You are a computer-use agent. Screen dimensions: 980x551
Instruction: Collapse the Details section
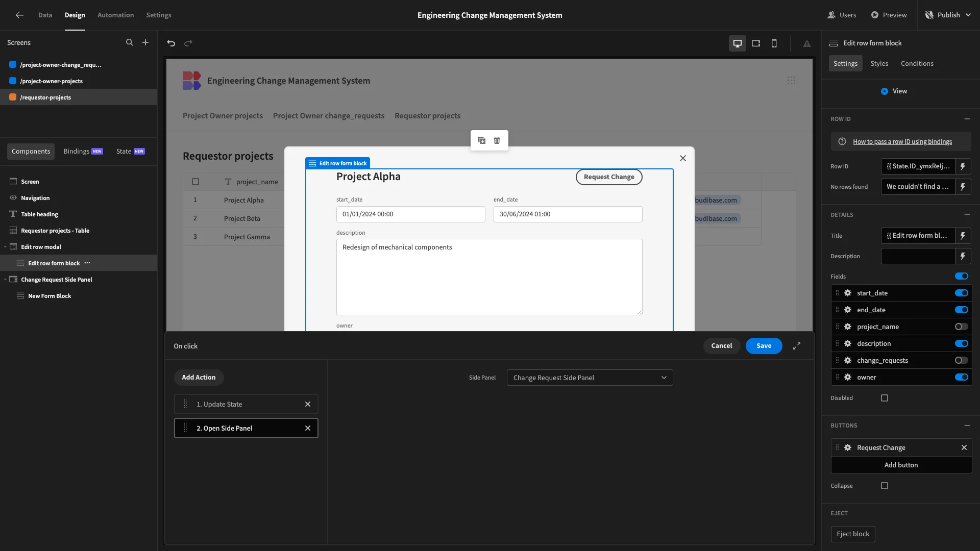coord(967,215)
